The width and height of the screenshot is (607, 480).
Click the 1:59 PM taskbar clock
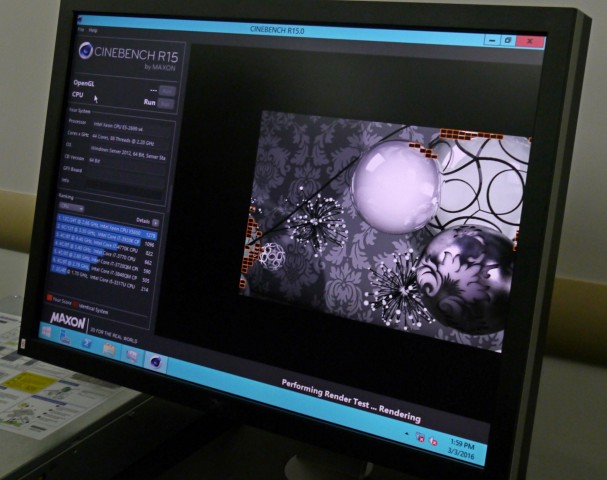(463, 444)
